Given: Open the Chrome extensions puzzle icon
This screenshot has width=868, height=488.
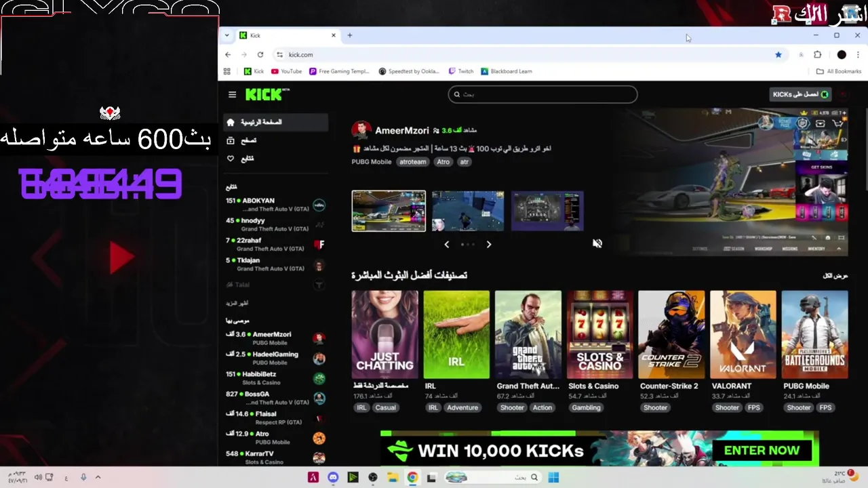Looking at the screenshot, I should (817, 55).
